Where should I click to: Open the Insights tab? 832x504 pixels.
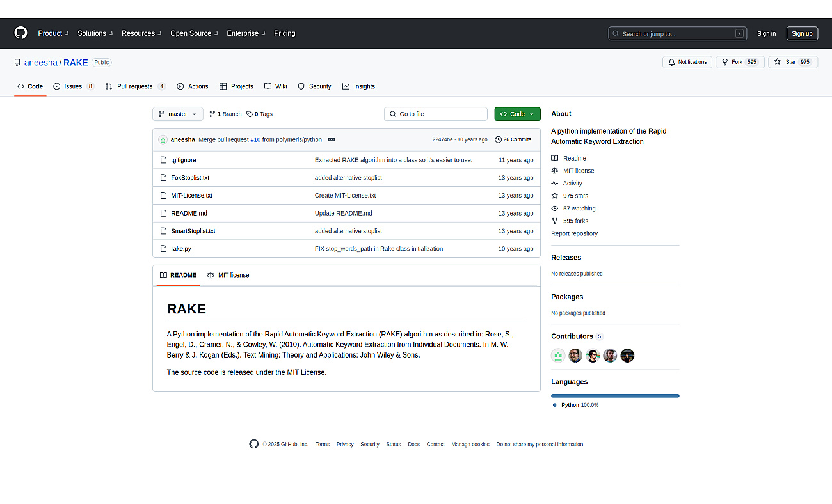[x=358, y=86]
